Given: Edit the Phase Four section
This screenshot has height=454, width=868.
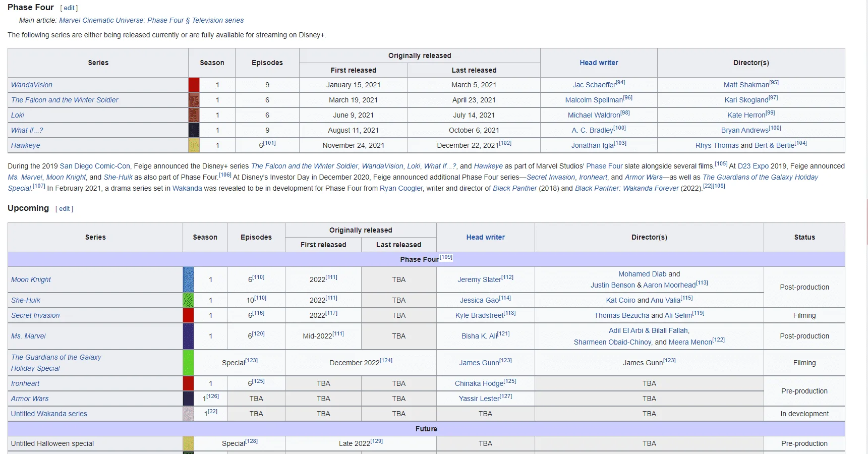Looking at the screenshot, I should click(x=69, y=8).
